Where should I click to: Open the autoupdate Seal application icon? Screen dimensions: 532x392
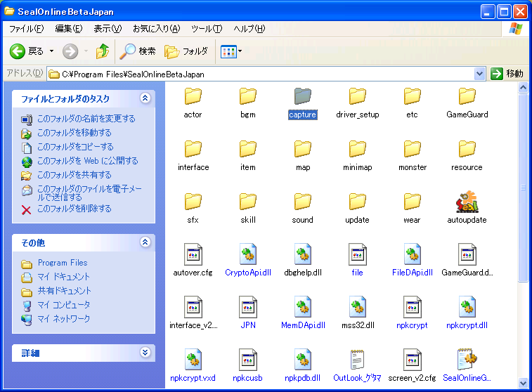point(467,202)
